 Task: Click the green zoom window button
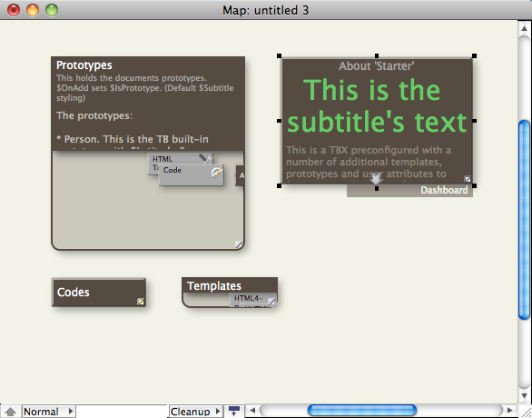coord(52,10)
